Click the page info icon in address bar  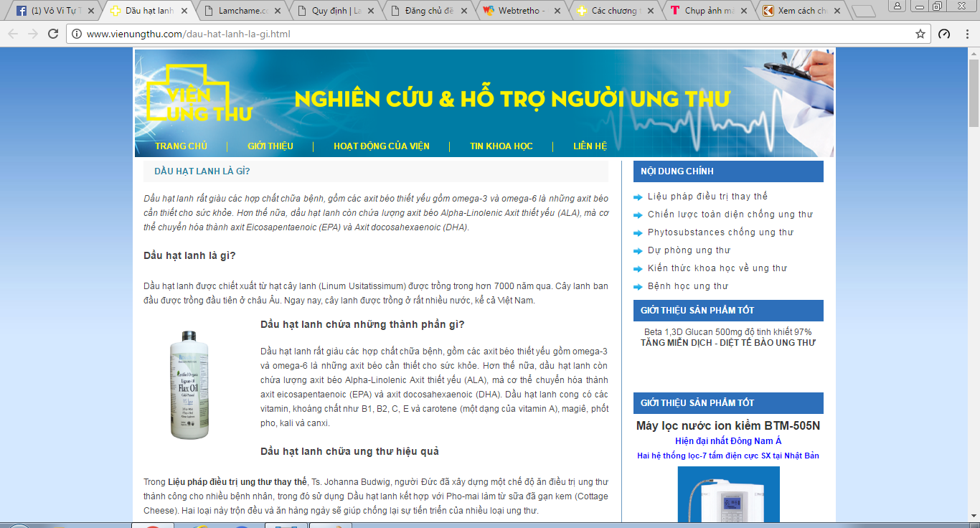[77, 34]
